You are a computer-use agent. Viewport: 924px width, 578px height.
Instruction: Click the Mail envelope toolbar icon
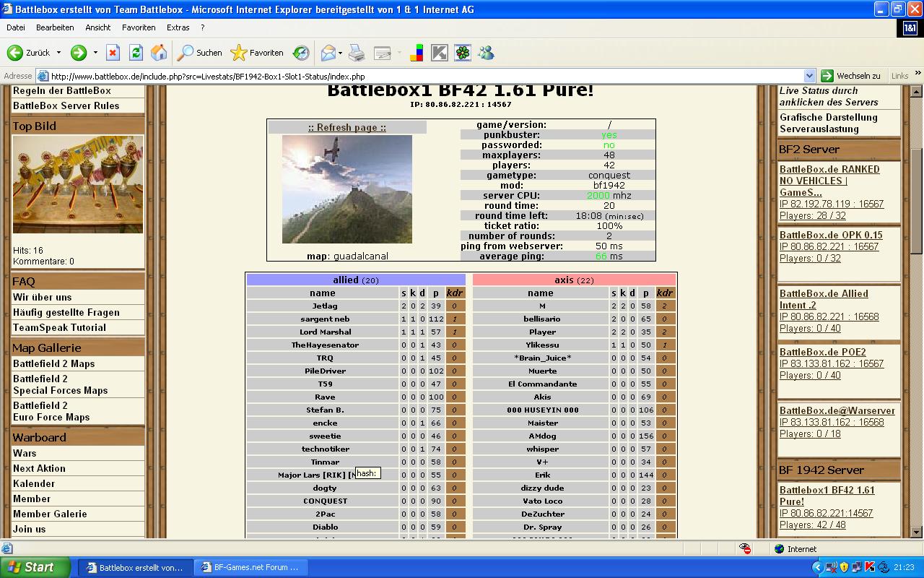[328, 53]
